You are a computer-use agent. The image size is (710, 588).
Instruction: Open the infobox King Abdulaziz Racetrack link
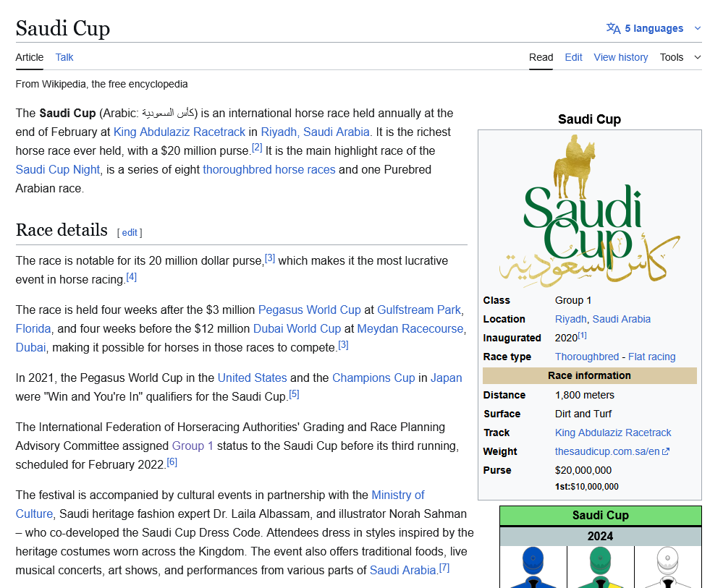click(613, 433)
